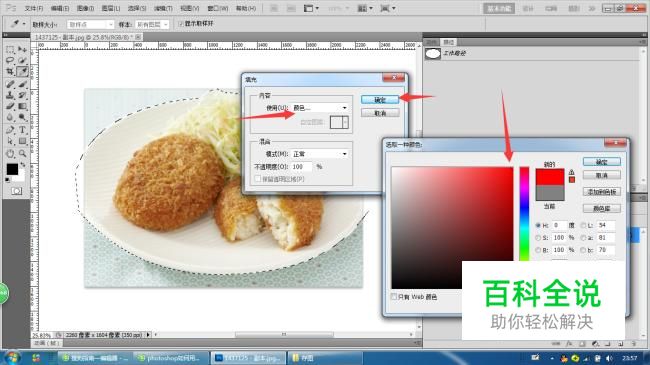The image size is (650, 365).
Task: Select the Move tool
Action: coord(22,50)
